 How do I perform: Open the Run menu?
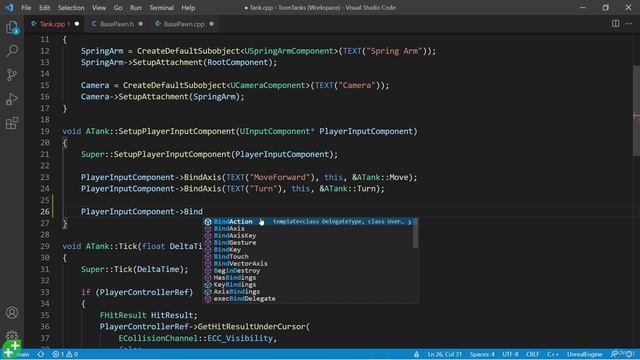136,8
